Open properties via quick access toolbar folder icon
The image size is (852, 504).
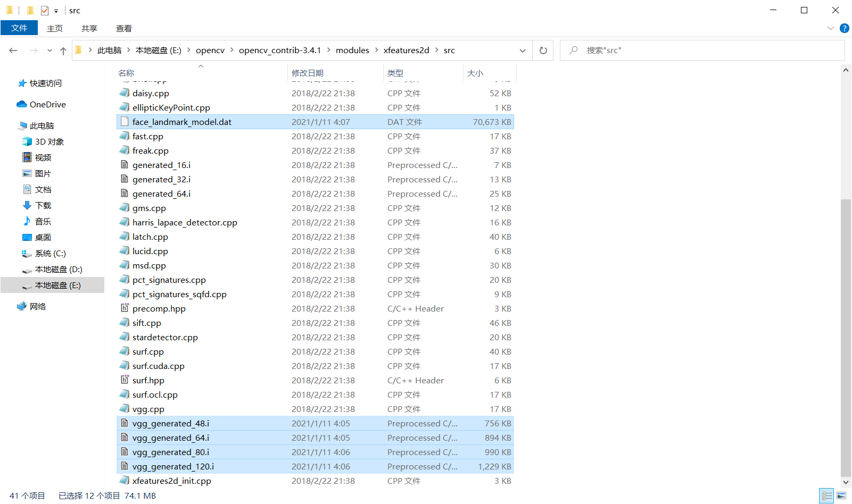tap(30, 10)
